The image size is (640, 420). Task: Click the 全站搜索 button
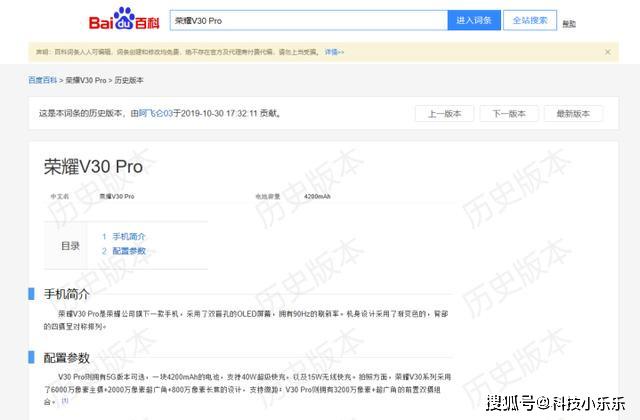coord(530,20)
